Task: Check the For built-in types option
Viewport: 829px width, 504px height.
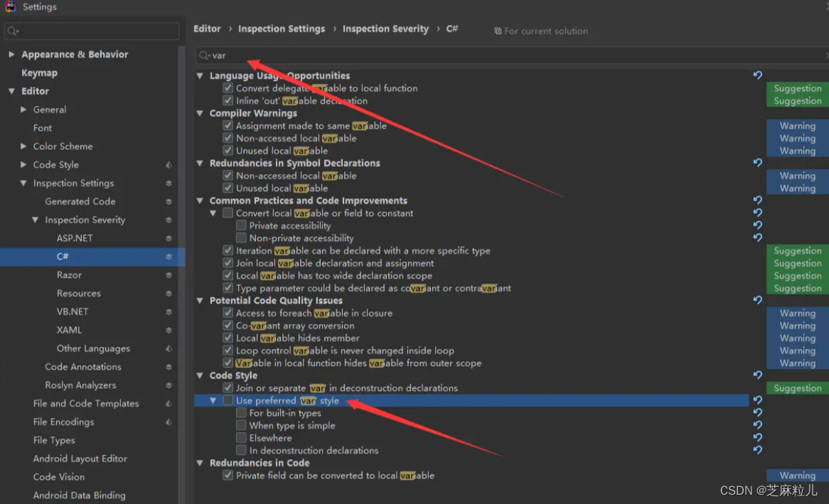Action: [241, 413]
